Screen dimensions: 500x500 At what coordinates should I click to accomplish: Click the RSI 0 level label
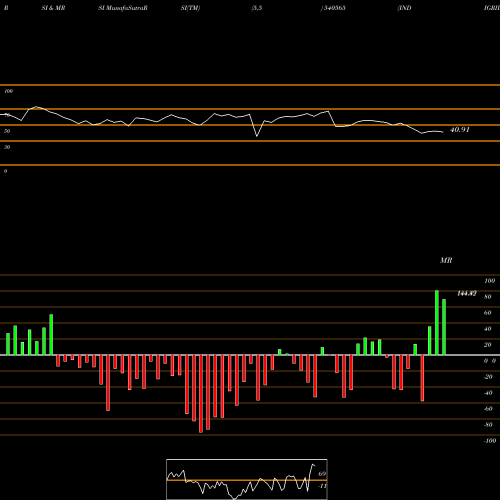pyautogui.click(x=5, y=171)
